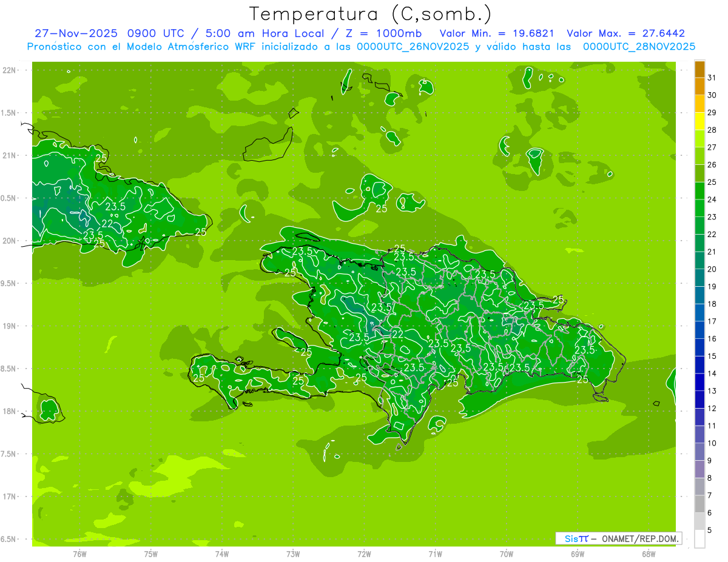Click the 12 label on the color scale
The width and height of the screenshot is (728, 562).
712,409
